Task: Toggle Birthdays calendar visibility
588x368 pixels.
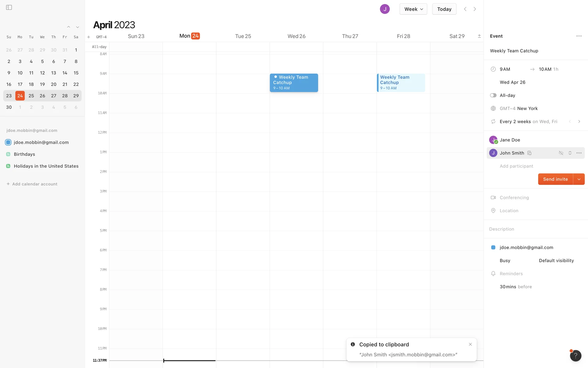Action: (8, 154)
